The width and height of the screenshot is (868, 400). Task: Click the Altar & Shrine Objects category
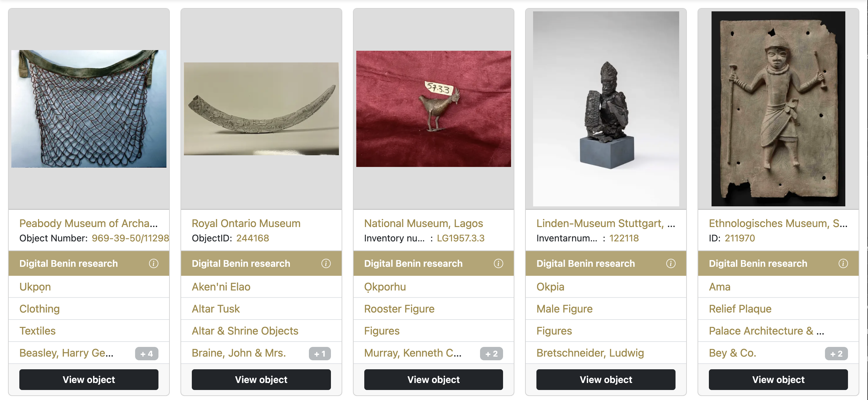pyautogui.click(x=245, y=331)
